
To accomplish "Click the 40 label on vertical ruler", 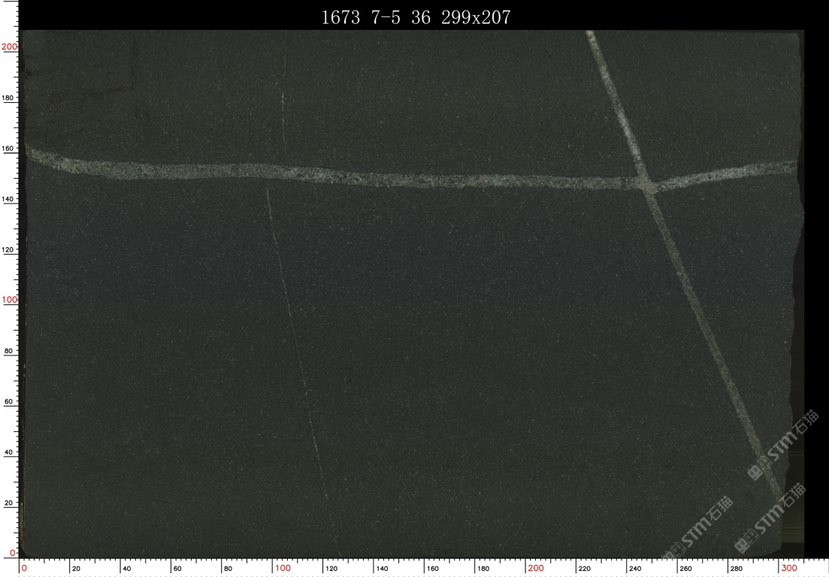I will pyautogui.click(x=9, y=452).
